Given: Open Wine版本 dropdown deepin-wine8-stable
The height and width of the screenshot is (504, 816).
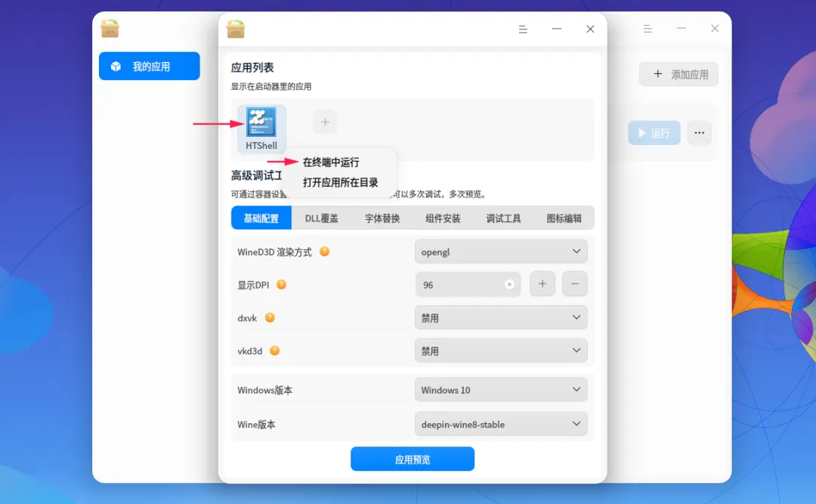Looking at the screenshot, I should point(501,424).
